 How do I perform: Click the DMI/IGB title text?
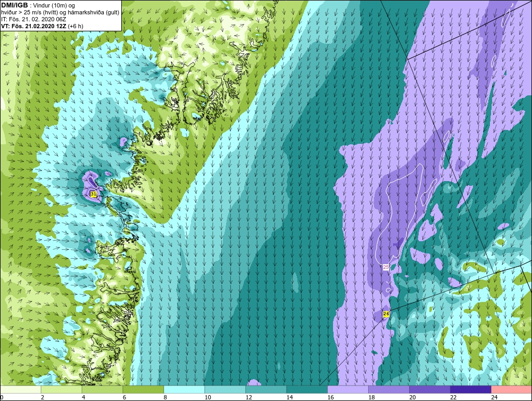coord(14,5)
